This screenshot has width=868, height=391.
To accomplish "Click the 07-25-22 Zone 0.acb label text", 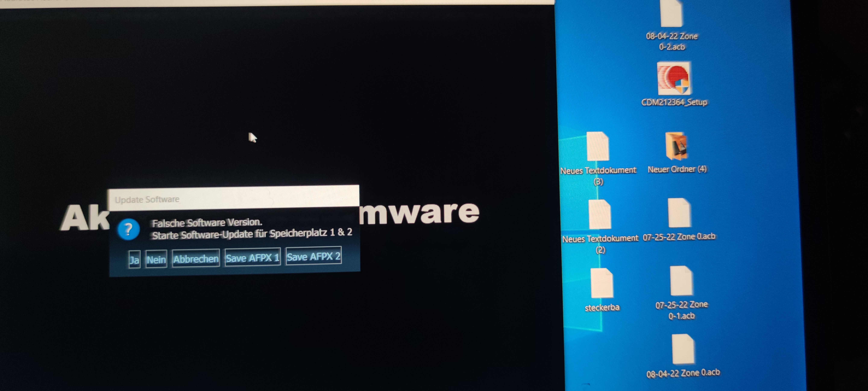I will click(679, 237).
